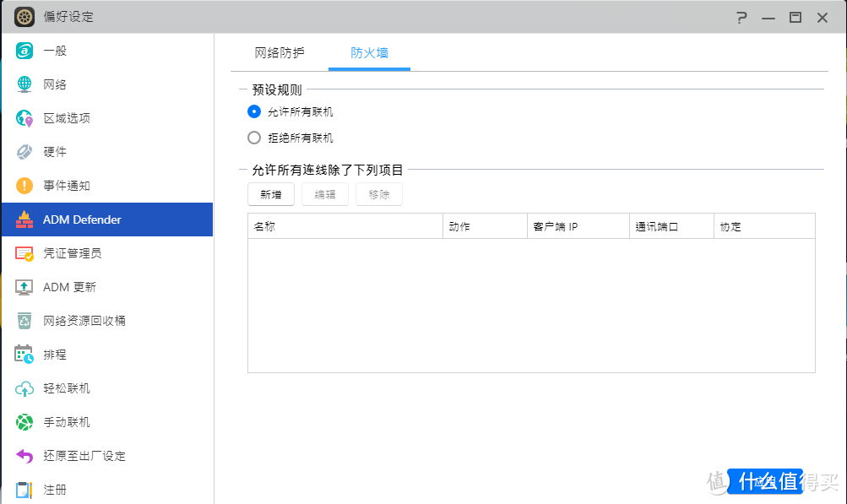Select the 网络资源回收桶 recycle bin icon

[x=24, y=321]
